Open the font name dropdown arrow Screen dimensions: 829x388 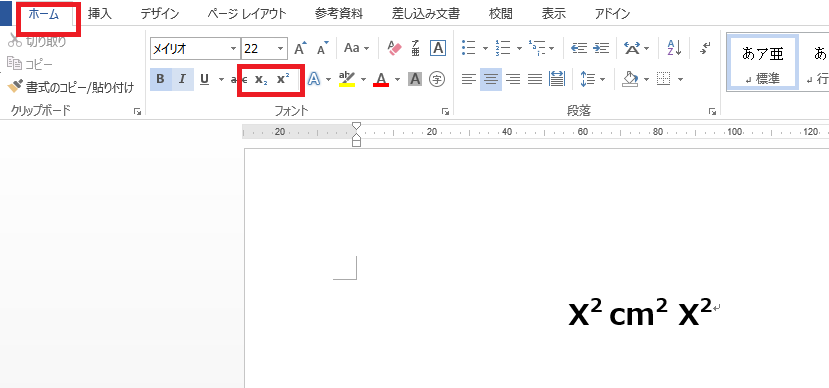234,49
